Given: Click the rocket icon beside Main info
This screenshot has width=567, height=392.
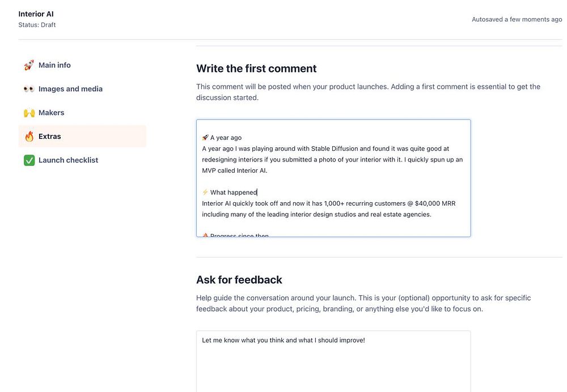Looking at the screenshot, I should (29, 66).
